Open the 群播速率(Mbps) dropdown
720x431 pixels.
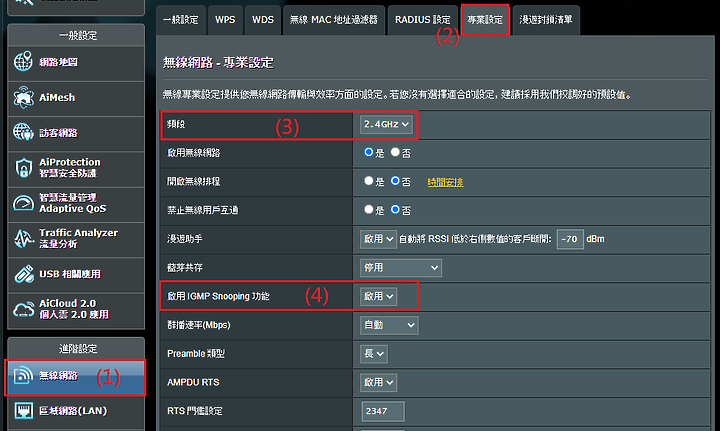pyautogui.click(x=389, y=325)
